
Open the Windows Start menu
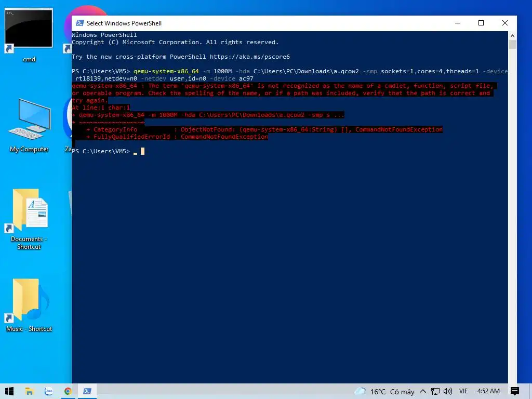point(9,391)
